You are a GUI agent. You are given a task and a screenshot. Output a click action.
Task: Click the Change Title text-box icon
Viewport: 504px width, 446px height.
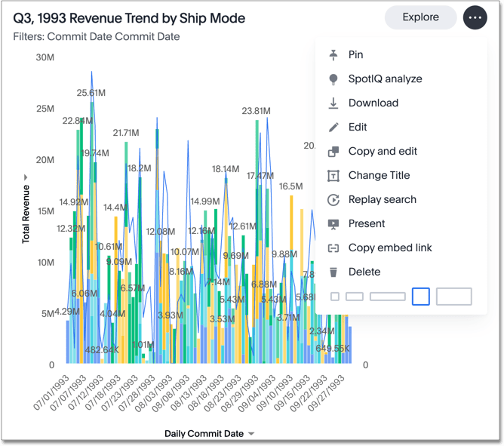tap(333, 176)
